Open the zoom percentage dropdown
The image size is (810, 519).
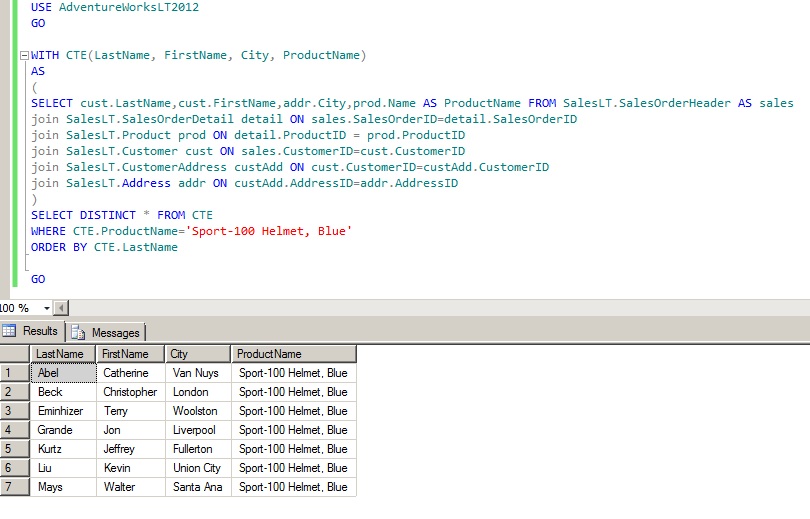(46, 308)
